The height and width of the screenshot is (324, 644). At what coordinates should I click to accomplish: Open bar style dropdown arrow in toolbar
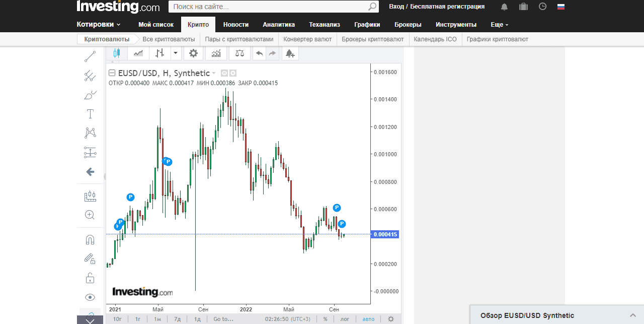175,53
